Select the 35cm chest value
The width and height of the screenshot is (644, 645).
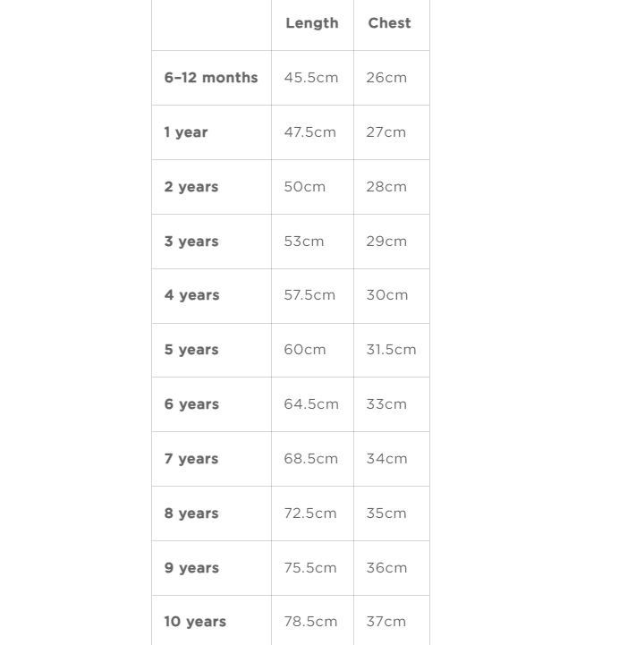point(386,513)
